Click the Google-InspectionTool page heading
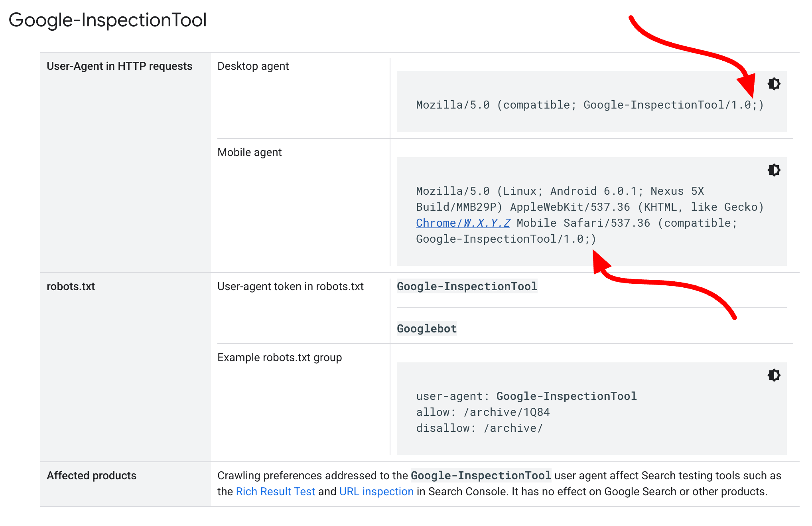Viewport: 812px width, 526px height. click(x=108, y=20)
